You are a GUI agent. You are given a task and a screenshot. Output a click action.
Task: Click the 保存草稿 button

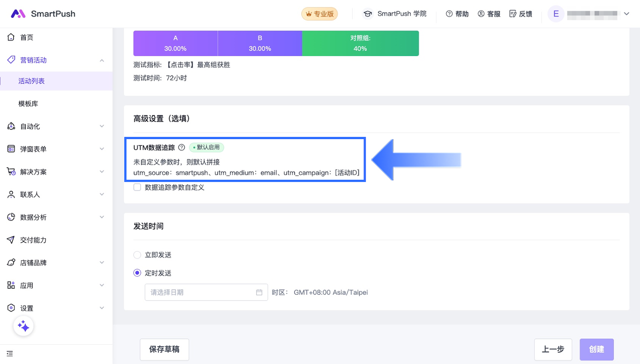click(164, 349)
